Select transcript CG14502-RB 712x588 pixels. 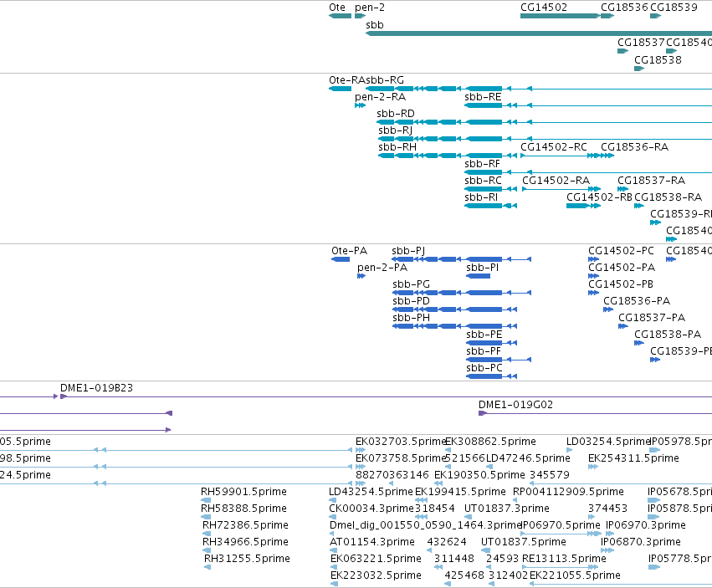(583, 206)
